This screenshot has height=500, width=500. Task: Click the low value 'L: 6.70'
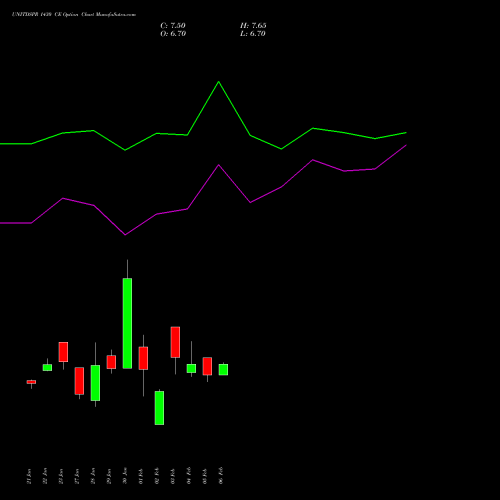[253, 34]
